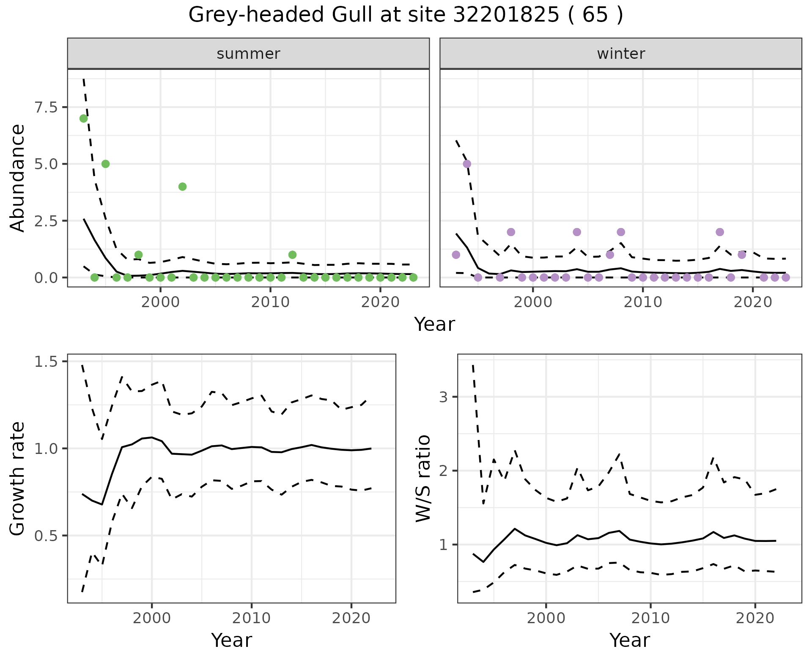Click the winter facet header strip
Screen dimensions: 812x660
[620, 54]
